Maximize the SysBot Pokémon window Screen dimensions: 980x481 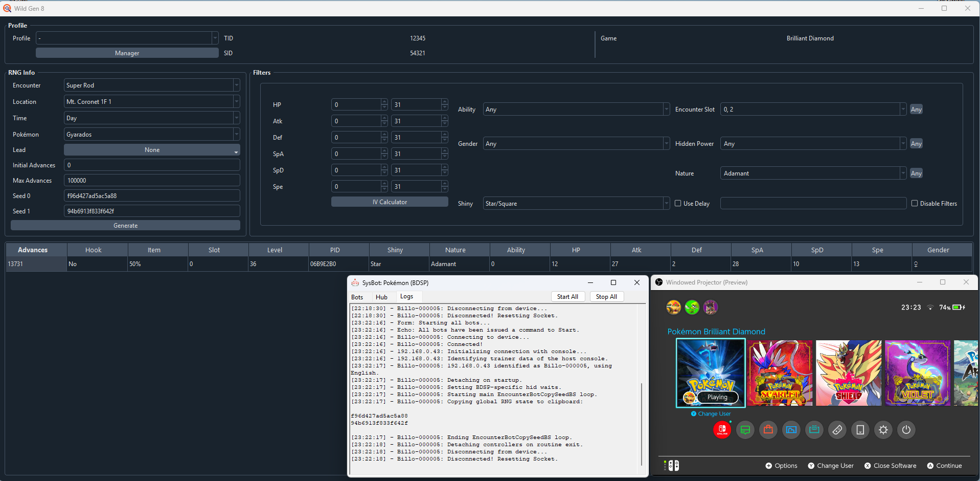613,282
